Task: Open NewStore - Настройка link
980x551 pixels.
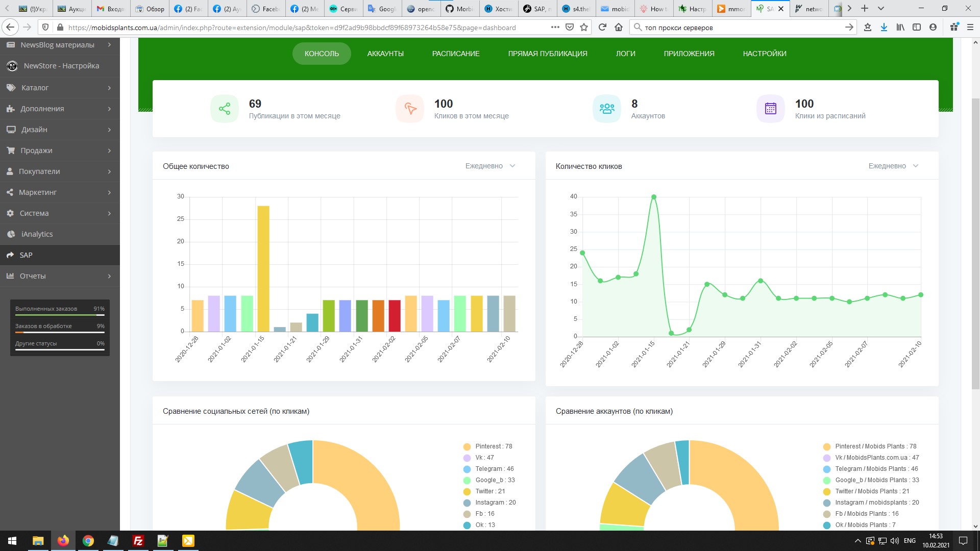Action: pos(60,66)
